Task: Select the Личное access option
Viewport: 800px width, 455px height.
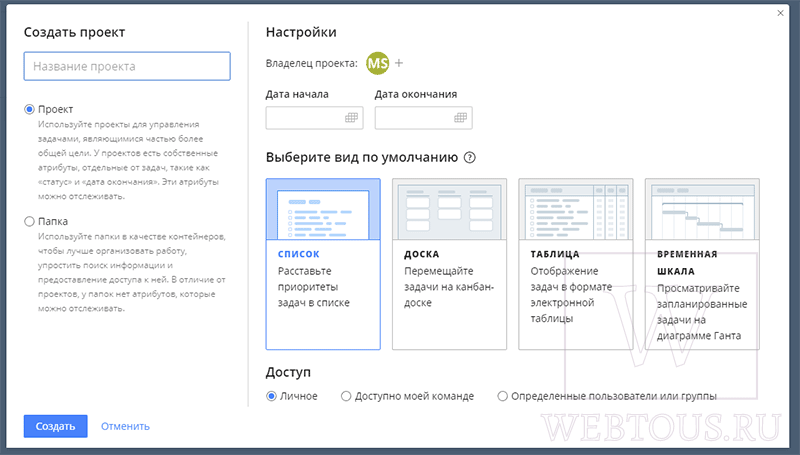Action: click(271, 396)
